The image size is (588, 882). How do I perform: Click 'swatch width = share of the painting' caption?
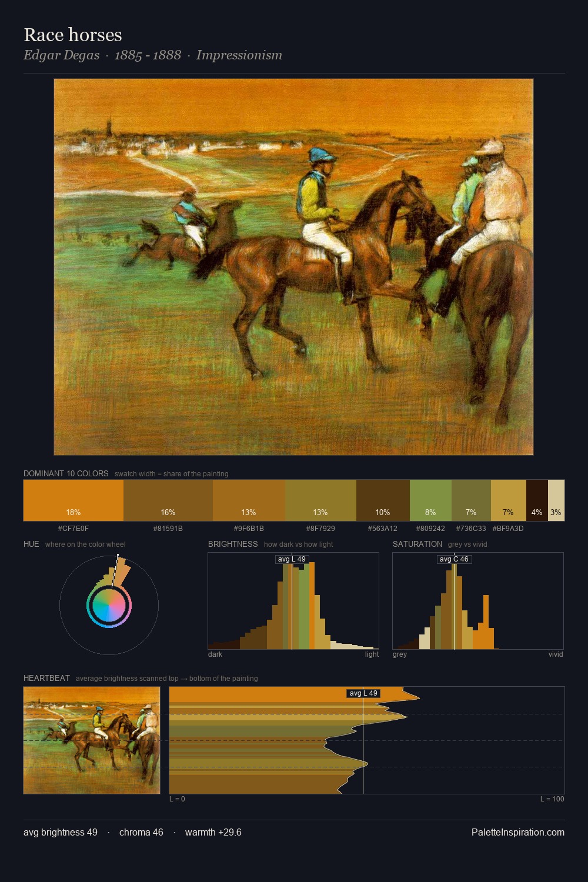(172, 474)
